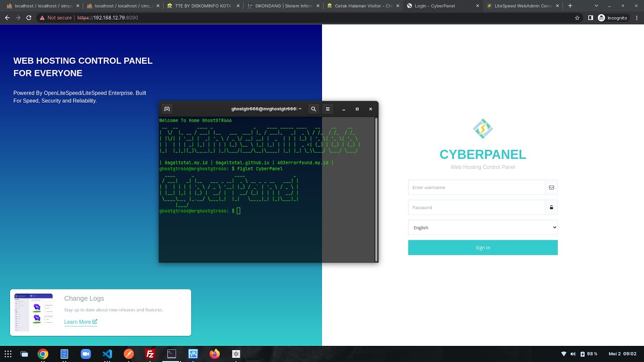Switch to the SIKONDANG tab
The height and width of the screenshot is (362, 644).
click(x=283, y=6)
